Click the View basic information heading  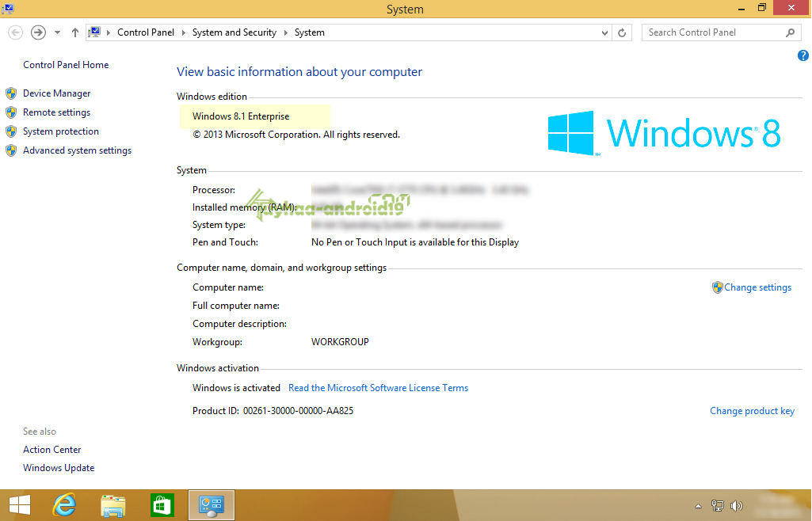[x=299, y=72]
